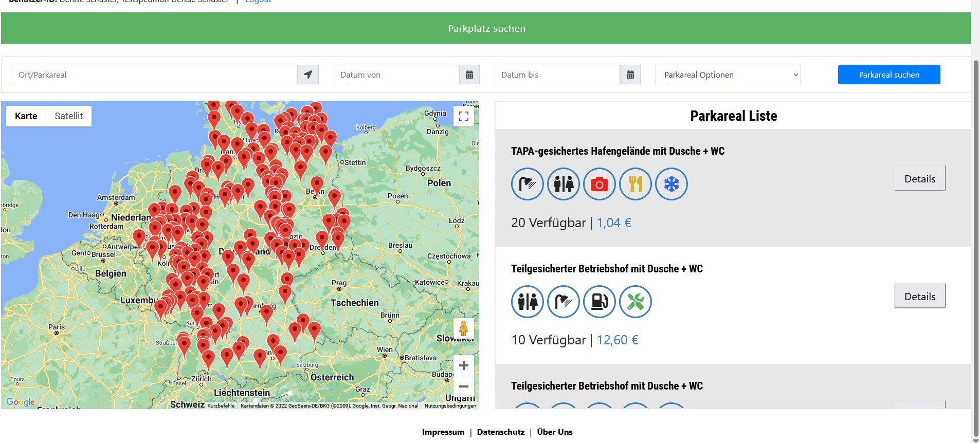Screen dimensions: 980x443
Task: Click green repair tools icon in 12,60 € card
Action: [636, 302]
